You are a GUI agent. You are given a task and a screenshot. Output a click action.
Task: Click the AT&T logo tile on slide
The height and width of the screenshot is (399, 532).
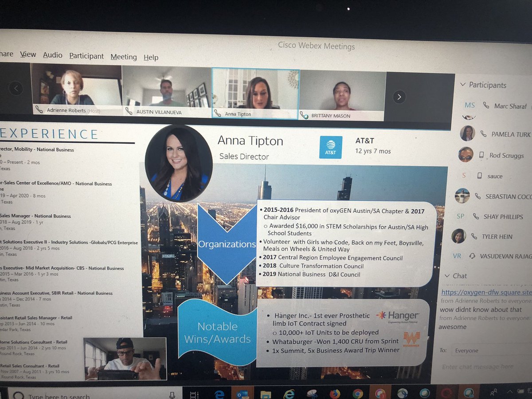tap(331, 147)
